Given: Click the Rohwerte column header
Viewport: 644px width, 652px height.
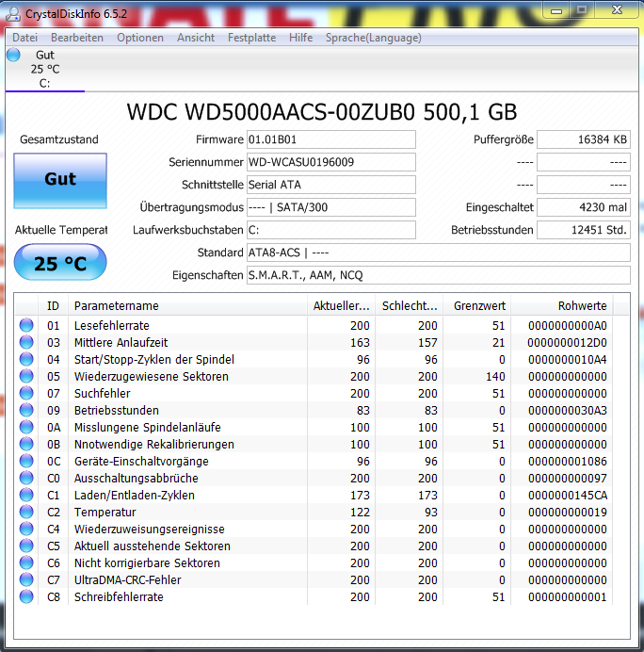Looking at the screenshot, I should [x=562, y=306].
